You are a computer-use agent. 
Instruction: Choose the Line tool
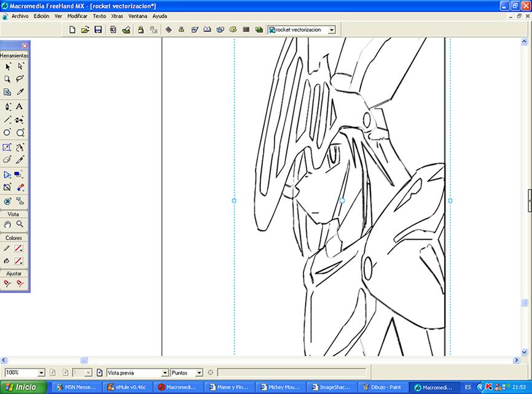(7, 120)
